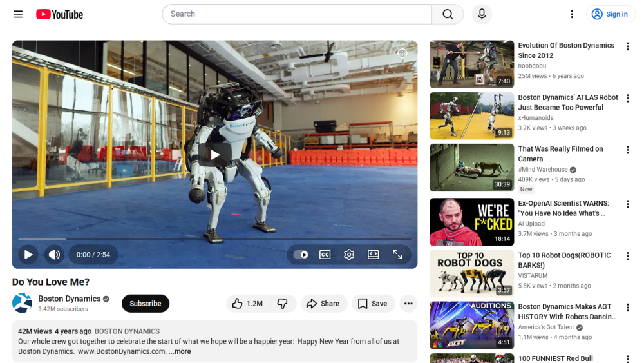Viewport: 644px width, 363px height.
Task: Click the video progress bar
Action: [x=215, y=239]
